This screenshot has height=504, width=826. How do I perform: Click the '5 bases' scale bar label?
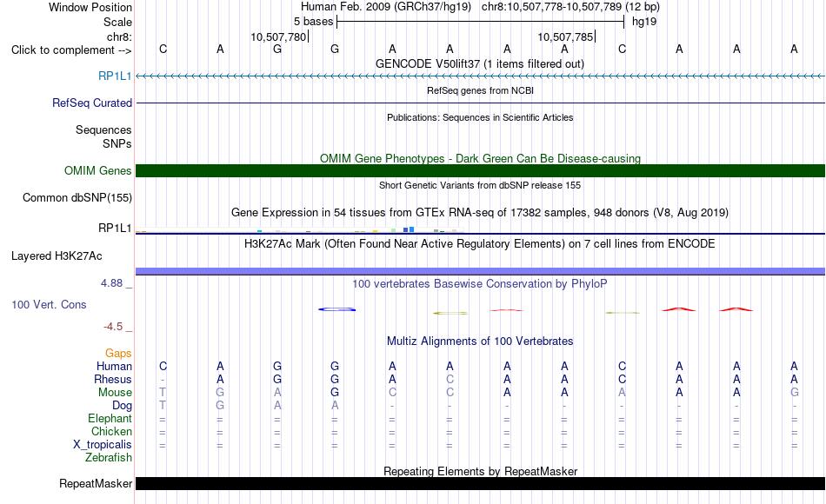[x=313, y=22]
